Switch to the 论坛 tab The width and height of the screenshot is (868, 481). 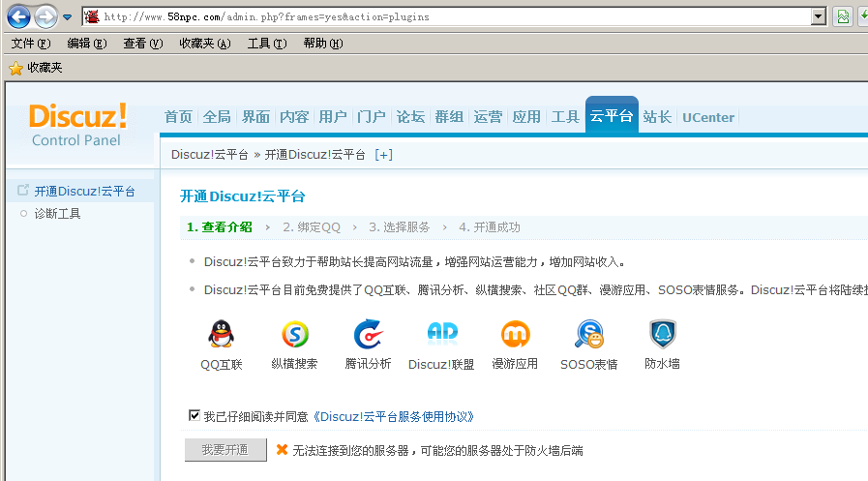pyautogui.click(x=410, y=117)
